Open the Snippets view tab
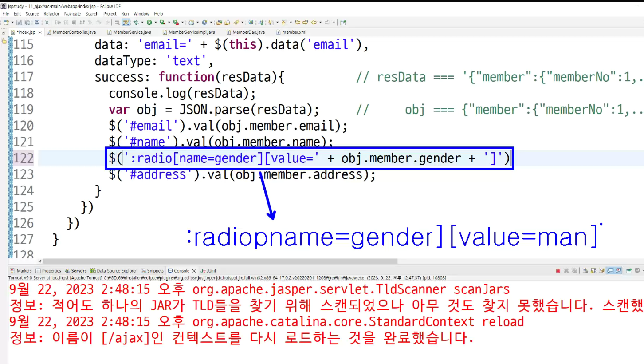Screen dimensions: 644x364 (153, 271)
